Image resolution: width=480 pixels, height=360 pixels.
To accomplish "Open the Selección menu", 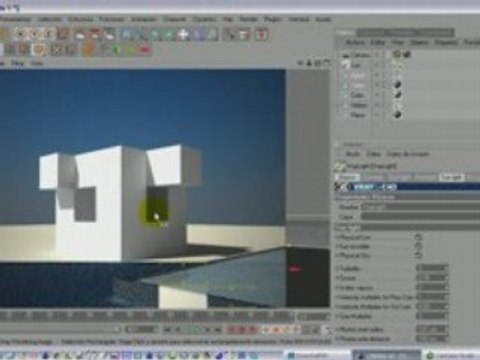I will [50, 19].
